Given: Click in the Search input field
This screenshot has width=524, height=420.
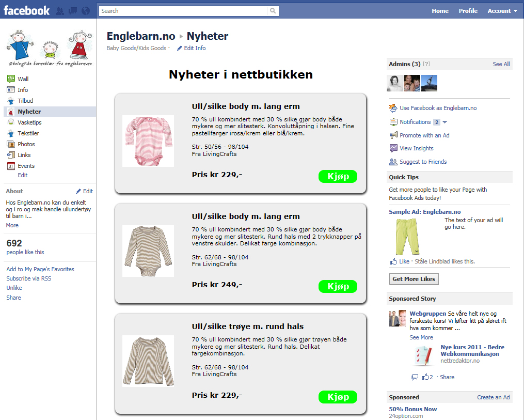Looking at the screenshot, I should [x=183, y=11].
